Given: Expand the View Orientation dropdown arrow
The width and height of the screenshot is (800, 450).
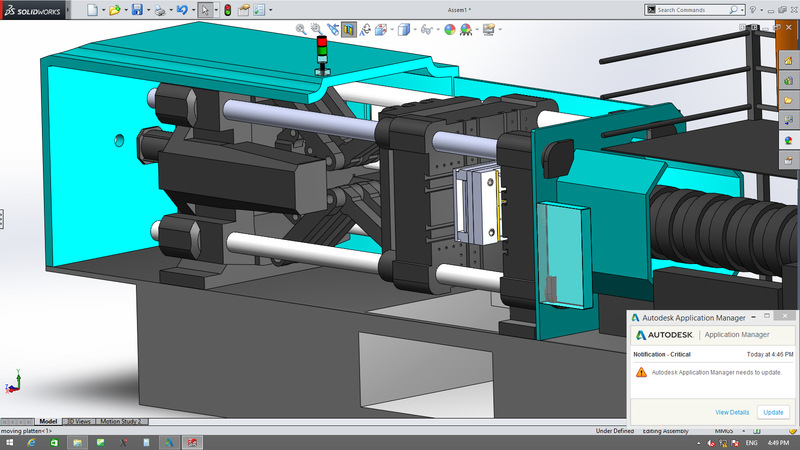Looking at the screenshot, I should (x=392, y=30).
